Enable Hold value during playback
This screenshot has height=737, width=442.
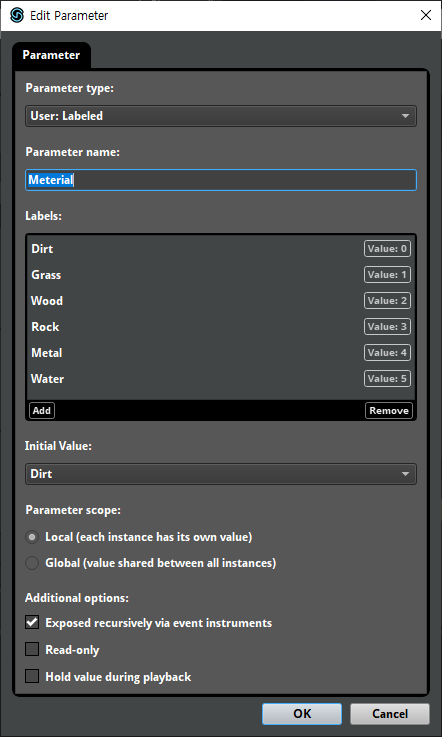pyautogui.click(x=32, y=677)
